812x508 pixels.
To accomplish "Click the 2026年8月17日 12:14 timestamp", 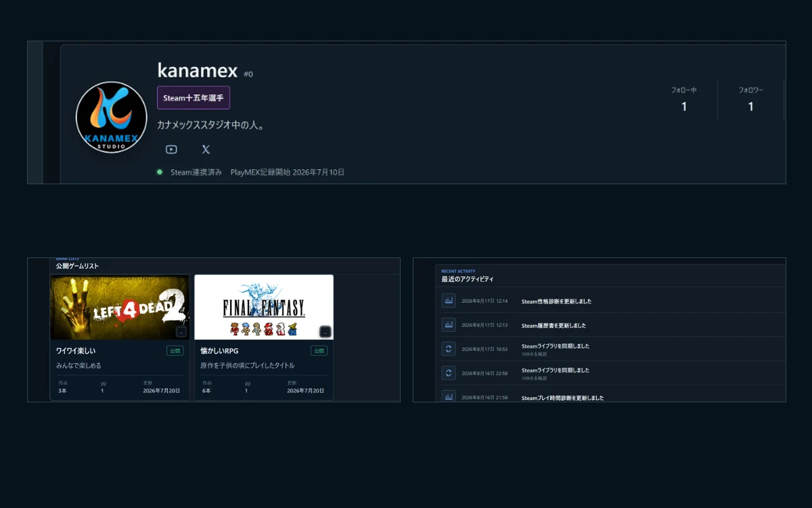I will [484, 301].
